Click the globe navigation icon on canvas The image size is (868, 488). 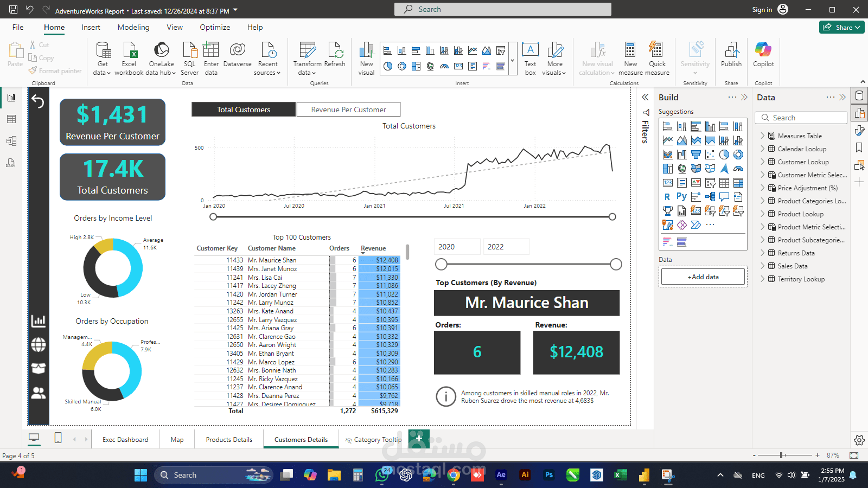39,344
